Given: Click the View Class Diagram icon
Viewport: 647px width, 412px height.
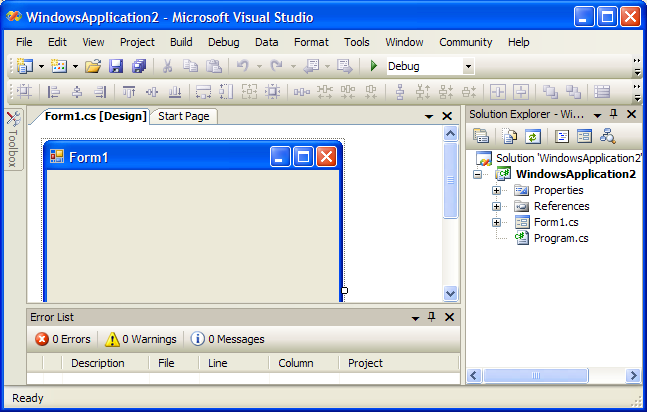Looking at the screenshot, I should [x=607, y=136].
